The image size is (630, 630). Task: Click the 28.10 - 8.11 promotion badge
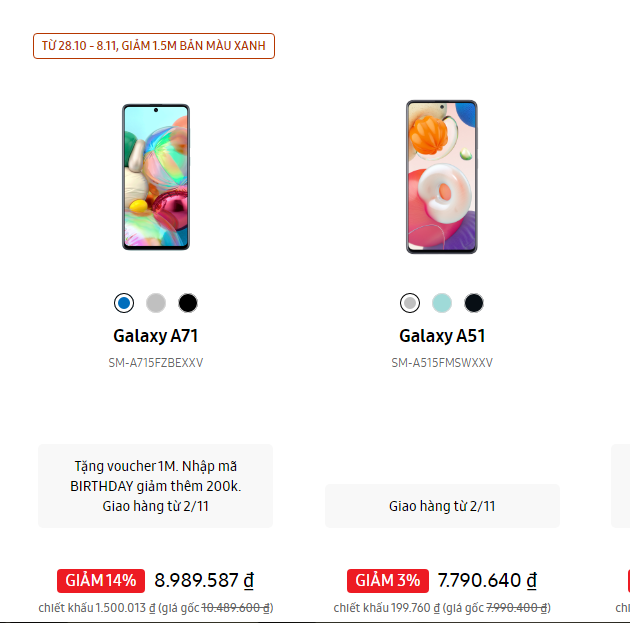(154, 46)
